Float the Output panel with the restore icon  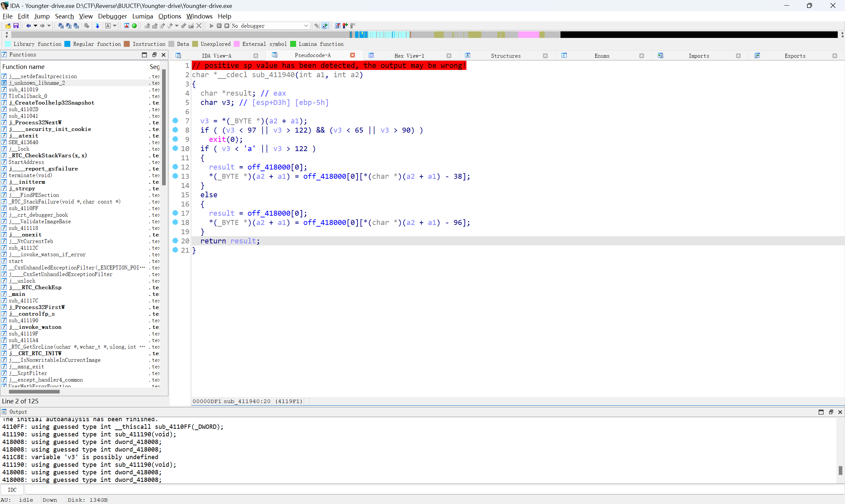tap(831, 412)
